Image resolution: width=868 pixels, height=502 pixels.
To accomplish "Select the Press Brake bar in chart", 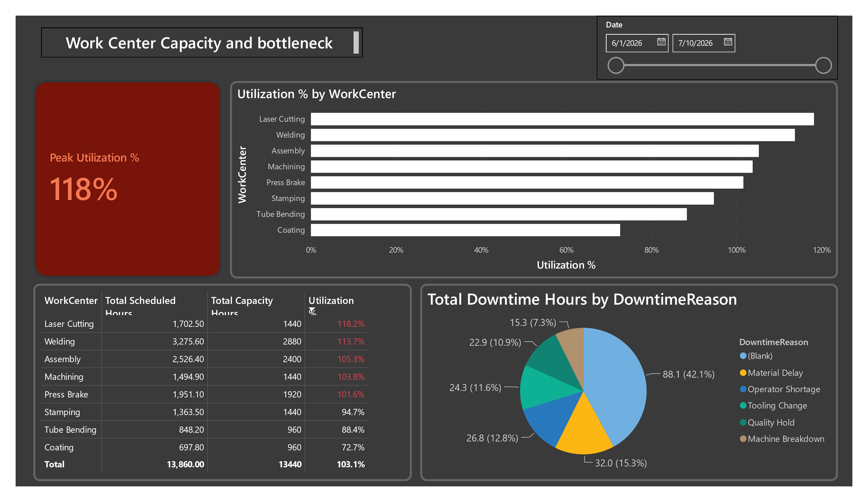I will [527, 182].
